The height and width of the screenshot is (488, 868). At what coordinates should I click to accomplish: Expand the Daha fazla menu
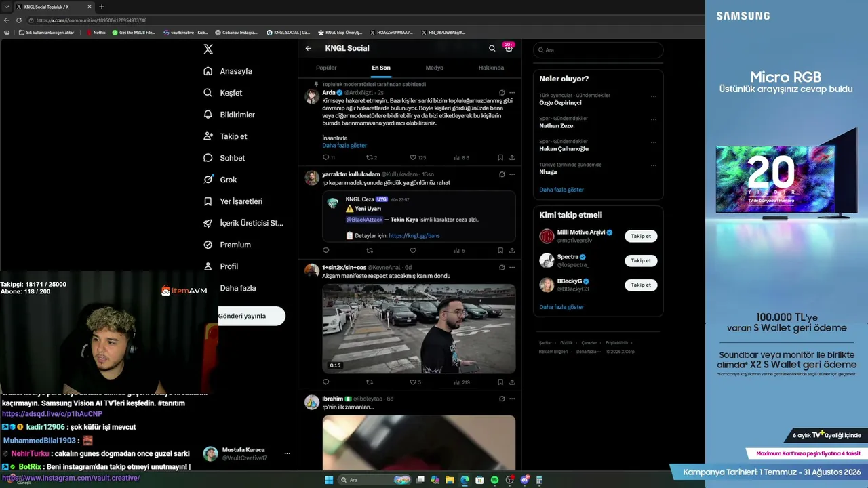click(237, 288)
